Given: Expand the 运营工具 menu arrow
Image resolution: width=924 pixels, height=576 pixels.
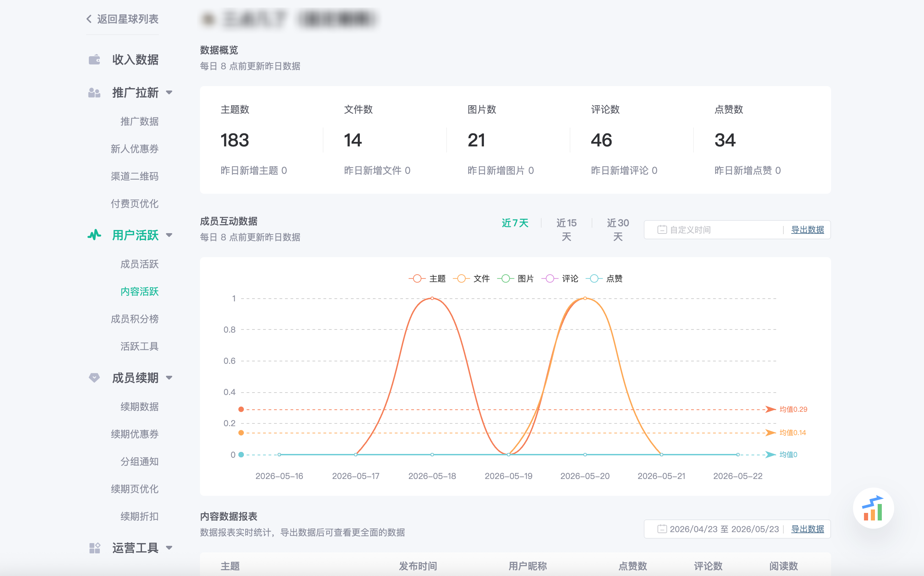Looking at the screenshot, I should tap(169, 548).
